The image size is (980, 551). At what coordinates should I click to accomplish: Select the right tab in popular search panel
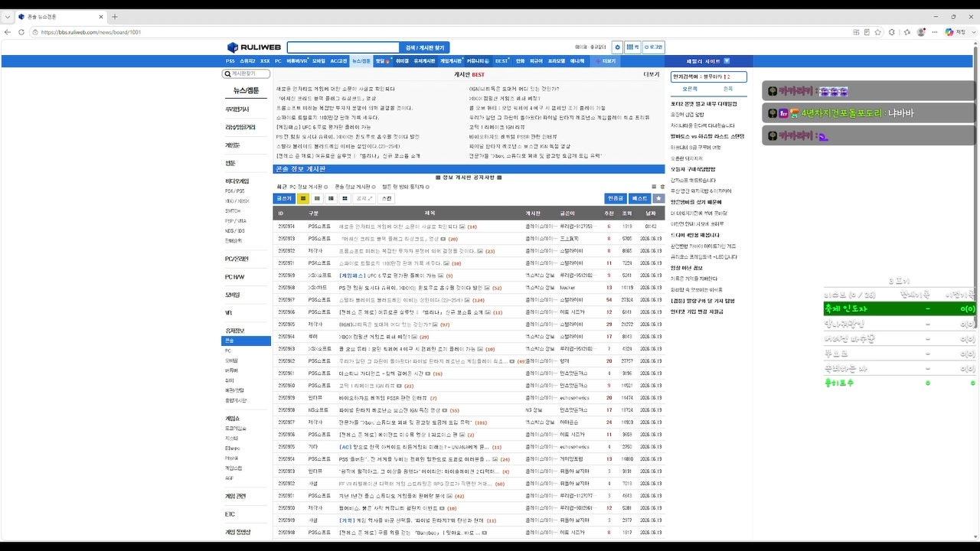pyautogui.click(x=728, y=89)
